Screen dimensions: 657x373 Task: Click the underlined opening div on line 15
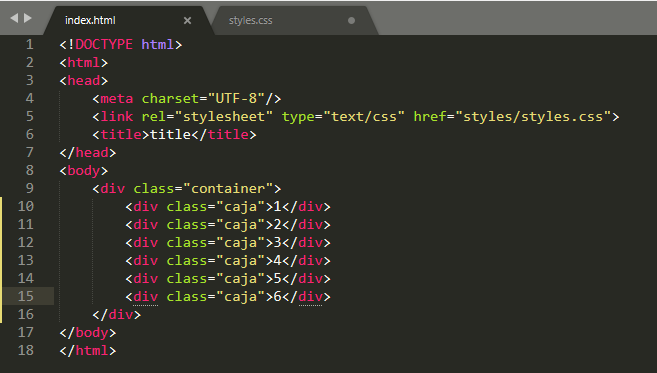pyautogui.click(x=145, y=297)
